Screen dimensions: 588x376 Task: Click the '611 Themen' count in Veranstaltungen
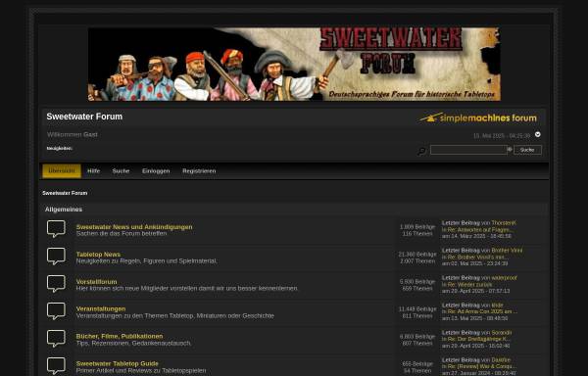417,316
